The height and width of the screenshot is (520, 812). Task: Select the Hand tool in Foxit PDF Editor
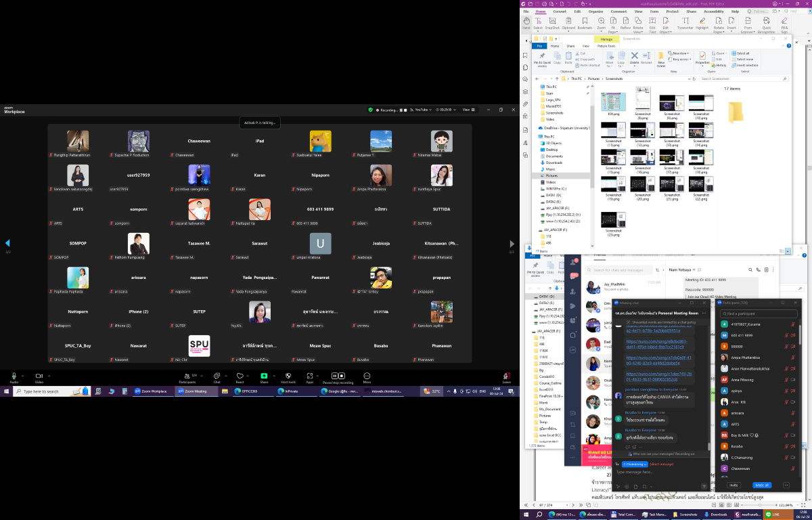tap(527, 24)
